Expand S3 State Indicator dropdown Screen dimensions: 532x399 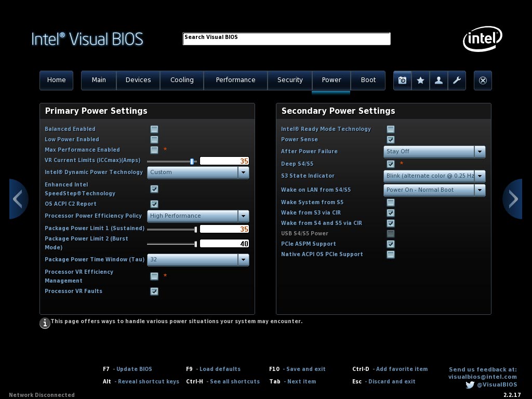[x=434, y=176]
